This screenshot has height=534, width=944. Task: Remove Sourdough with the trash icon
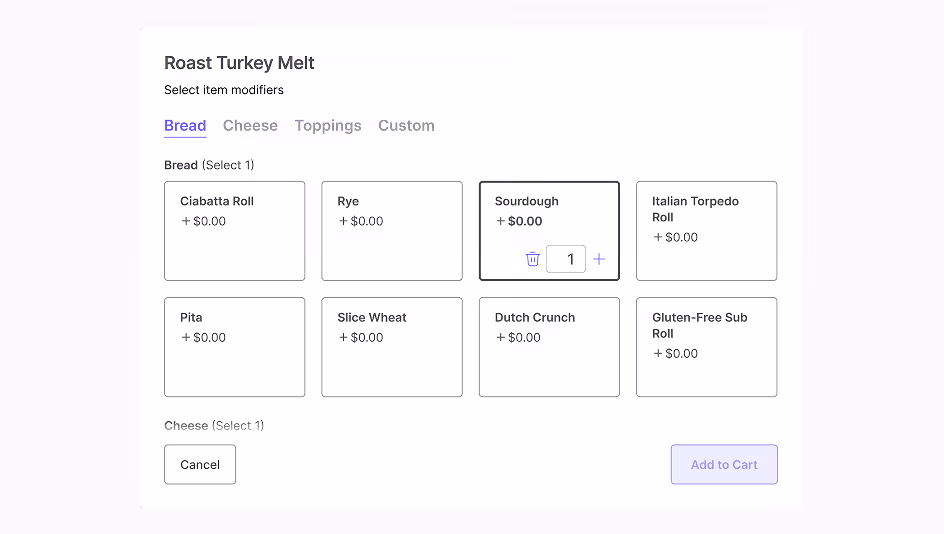[x=533, y=259]
